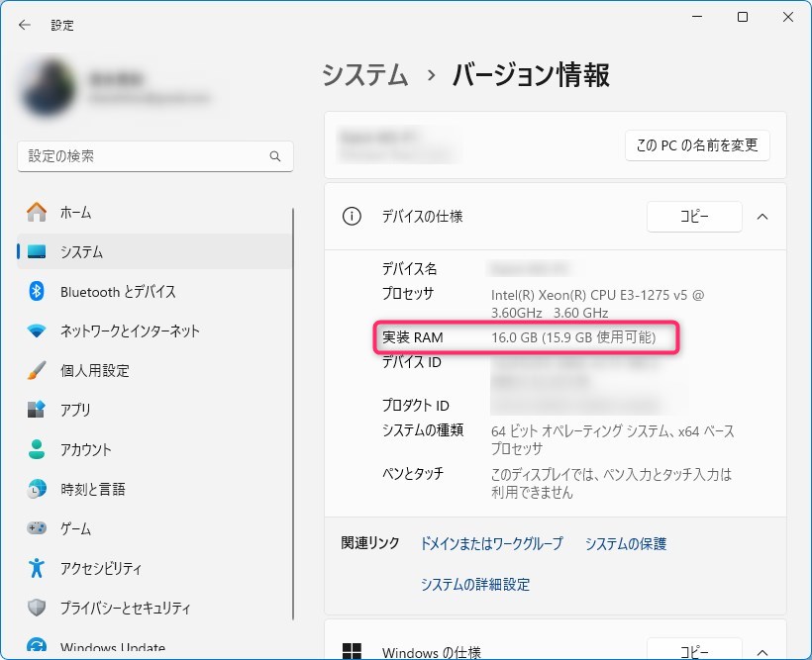Open アカウント settings
The width and height of the screenshot is (812, 660).
(87, 450)
